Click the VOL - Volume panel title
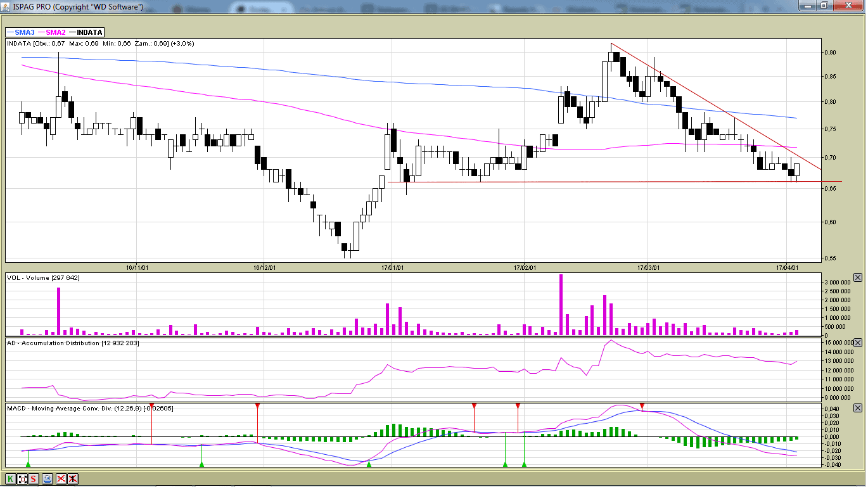Screen dimensions: 868x489 (43, 277)
